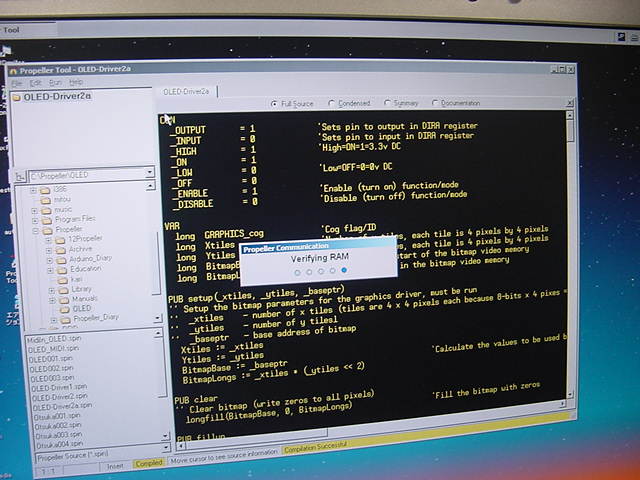Viewport: 640px width, 480px height.
Task: Open file OLED-Driver1.spin in list
Action: [x=59, y=387]
